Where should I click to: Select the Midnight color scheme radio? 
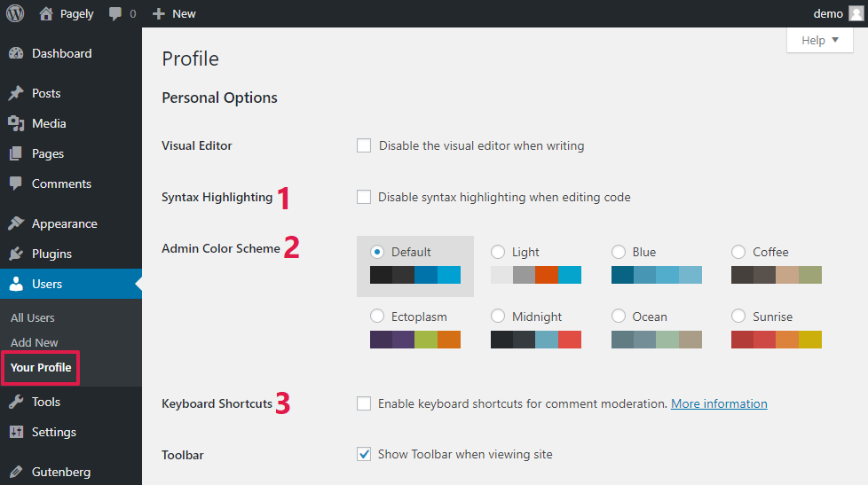498,317
